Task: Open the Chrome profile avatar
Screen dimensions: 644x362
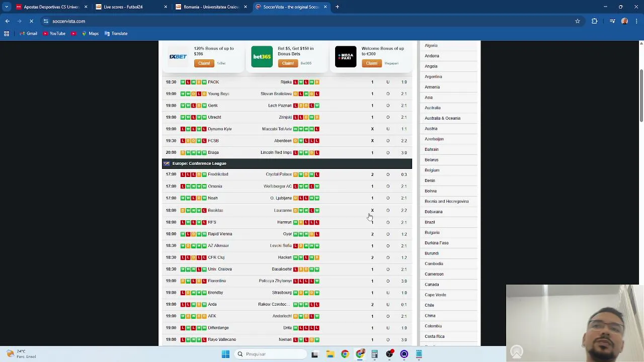Action: (x=625, y=21)
